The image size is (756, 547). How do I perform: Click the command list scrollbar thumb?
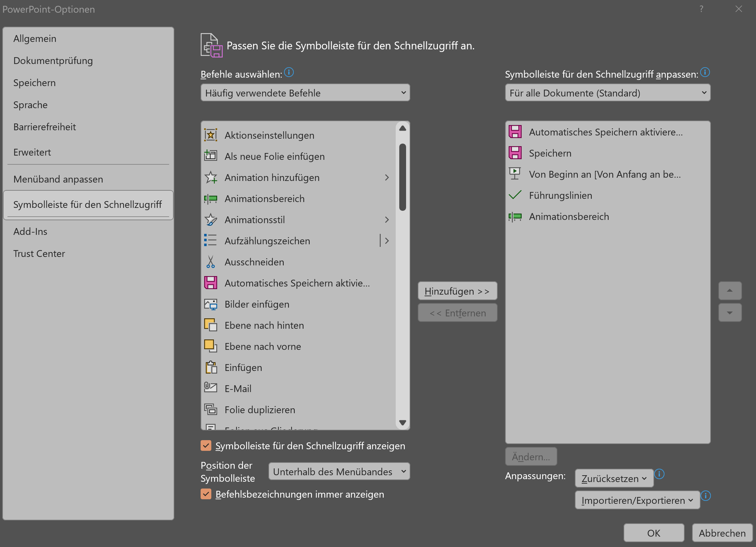pos(402,177)
